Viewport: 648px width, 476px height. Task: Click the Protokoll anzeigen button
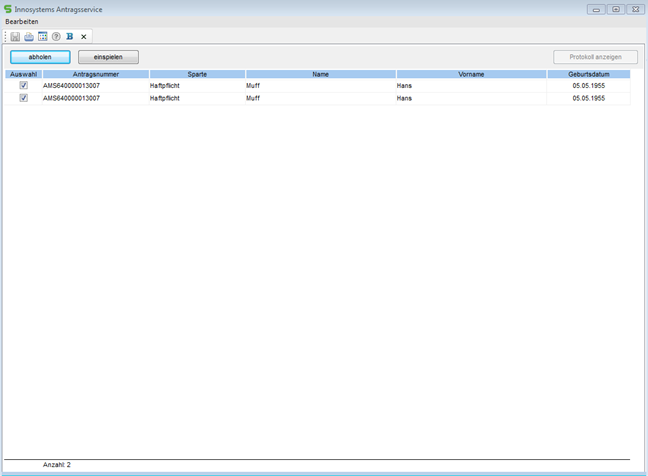595,57
